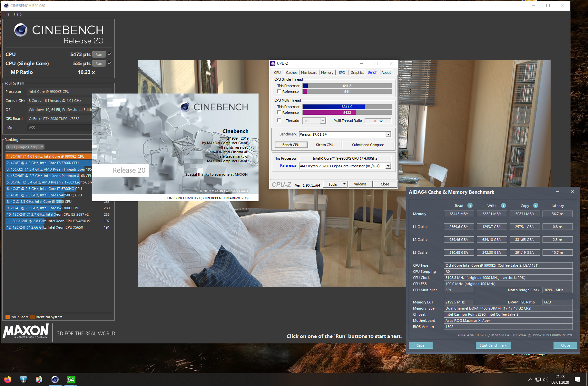Click the info icon beside Copy column
The image size is (588, 386).
point(535,206)
